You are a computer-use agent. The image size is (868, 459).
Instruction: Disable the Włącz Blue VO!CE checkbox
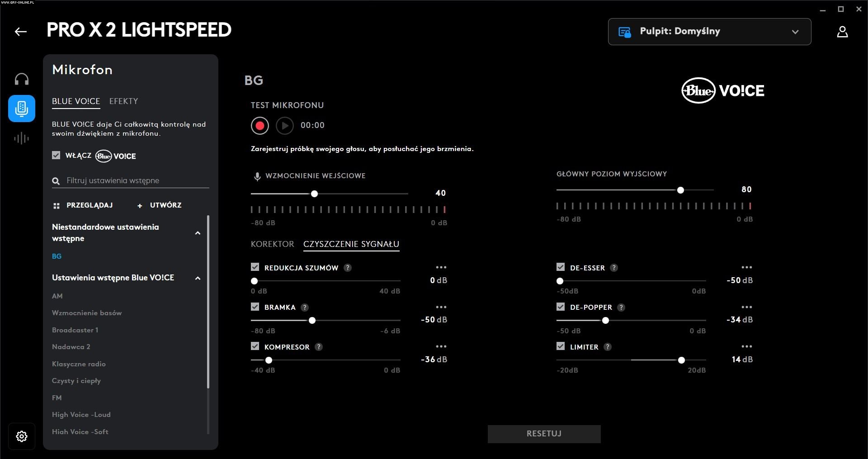(56, 155)
